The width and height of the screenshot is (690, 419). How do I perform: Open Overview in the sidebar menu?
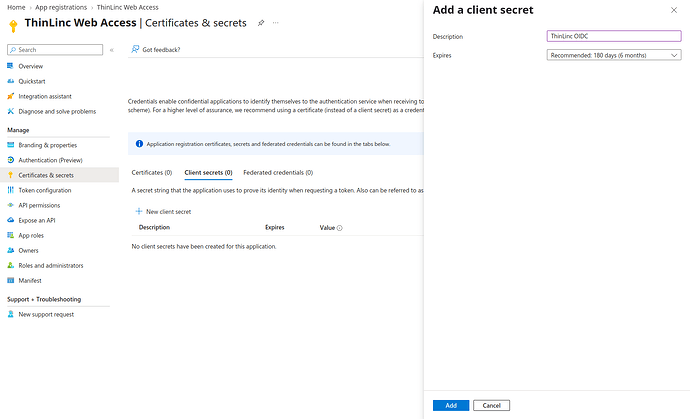(30, 66)
